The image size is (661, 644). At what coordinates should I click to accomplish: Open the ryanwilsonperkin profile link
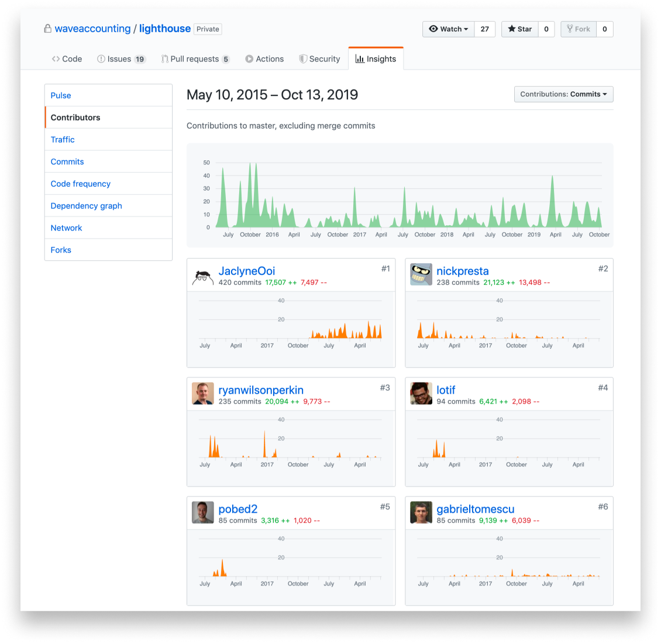tap(261, 390)
